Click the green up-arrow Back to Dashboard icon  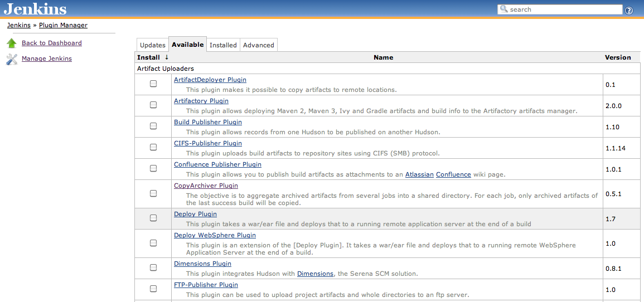click(x=12, y=43)
